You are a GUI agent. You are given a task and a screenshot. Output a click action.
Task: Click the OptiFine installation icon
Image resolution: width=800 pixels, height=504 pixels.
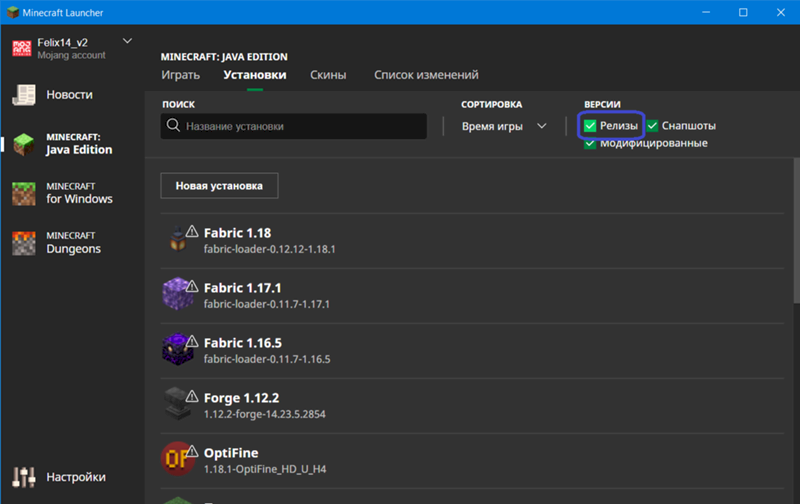pyautogui.click(x=177, y=460)
